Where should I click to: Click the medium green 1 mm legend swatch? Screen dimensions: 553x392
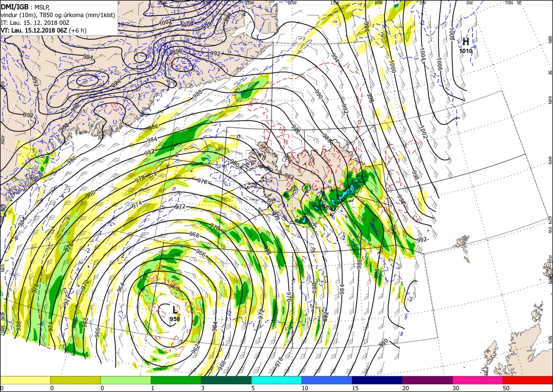pos(176,380)
